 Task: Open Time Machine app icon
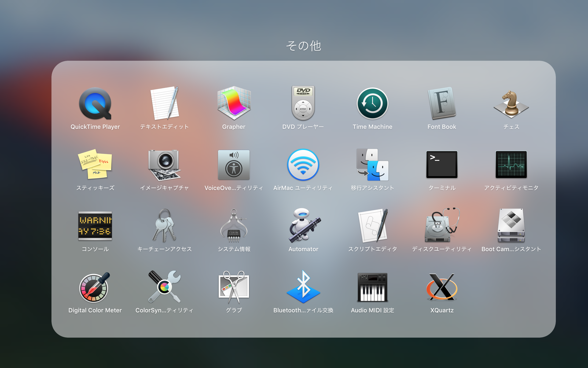(373, 103)
